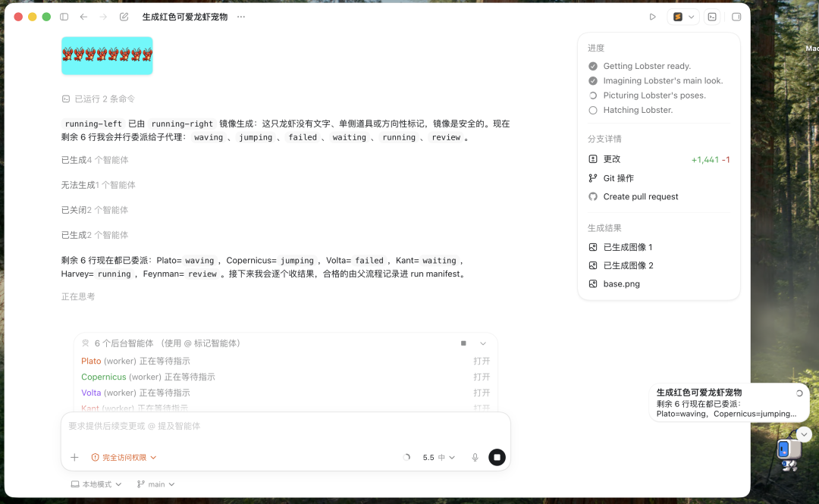
Task: Click the 正在思考 status text
Action: pos(78,296)
